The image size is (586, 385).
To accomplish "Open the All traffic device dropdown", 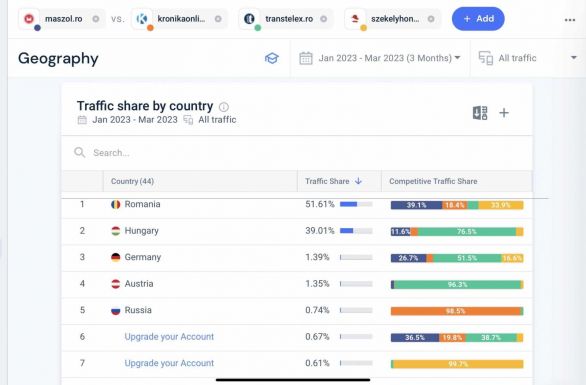I will click(x=527, y=58).
